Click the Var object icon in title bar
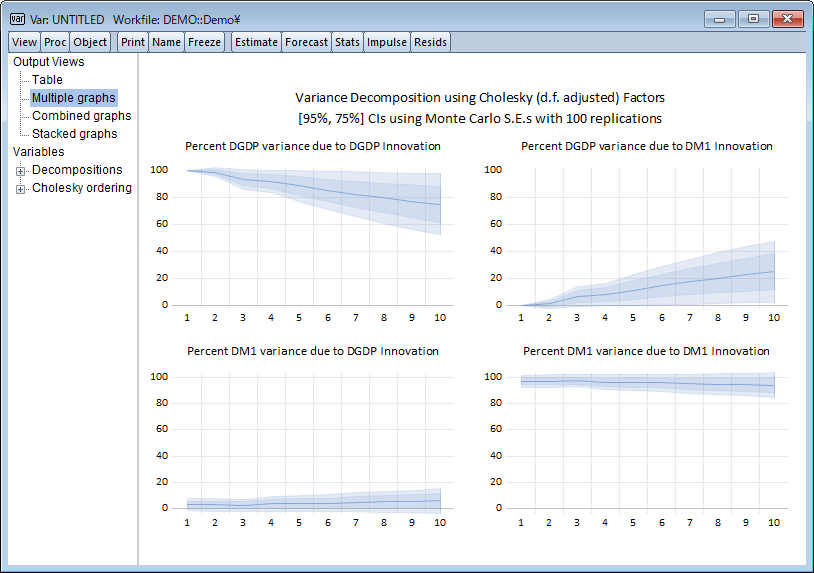814x573 pixels. pos(17,19)
